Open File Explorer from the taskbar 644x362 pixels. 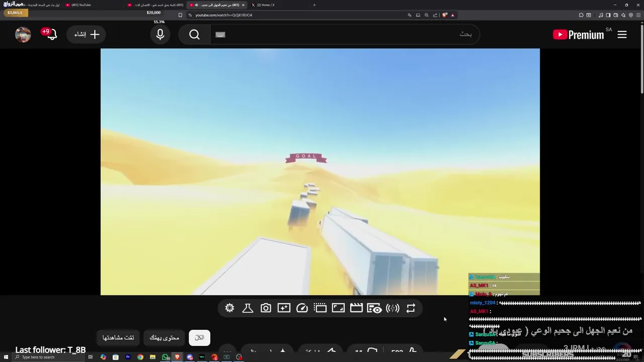click(x=152, y=357)
